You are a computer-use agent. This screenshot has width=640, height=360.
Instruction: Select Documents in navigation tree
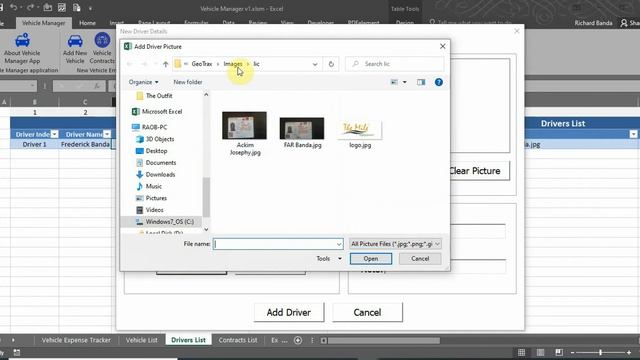[x=156, y=163]
